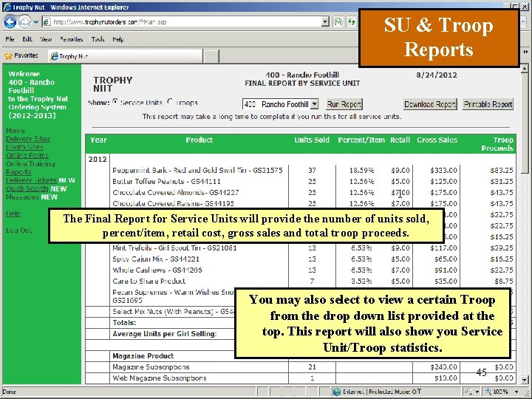Click the compatibility view icon

point(338,21)
